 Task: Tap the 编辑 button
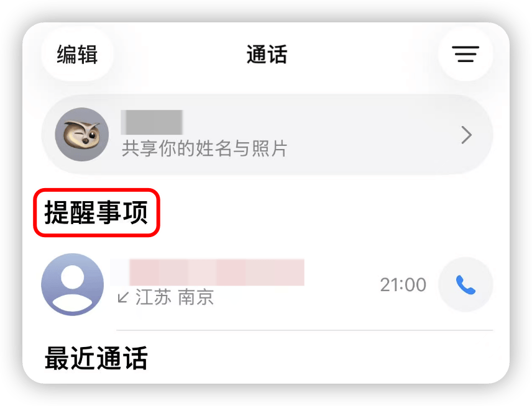click(x=77, y=54)
